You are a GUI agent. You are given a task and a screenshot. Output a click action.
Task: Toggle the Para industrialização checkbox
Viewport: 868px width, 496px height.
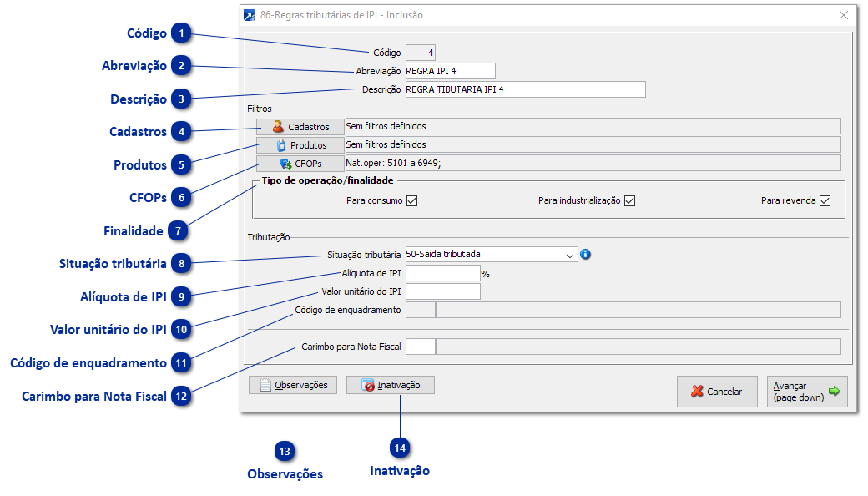(629, 200)
